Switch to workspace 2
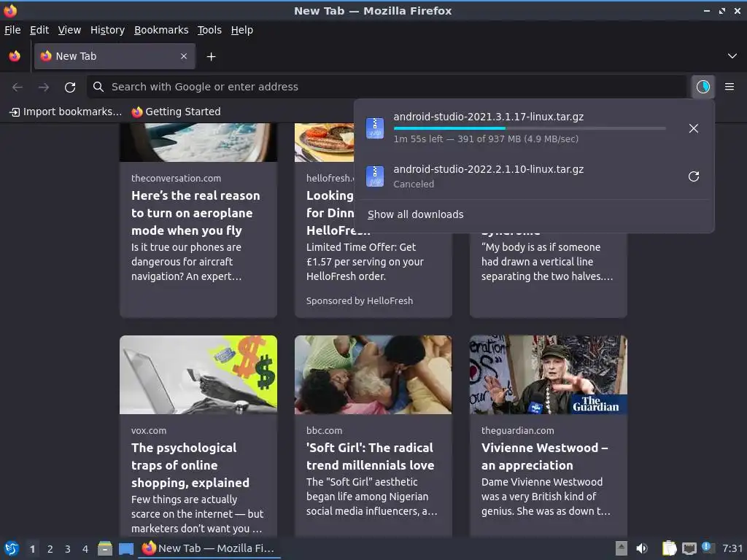Screen dimensions: 747x560 50,549
